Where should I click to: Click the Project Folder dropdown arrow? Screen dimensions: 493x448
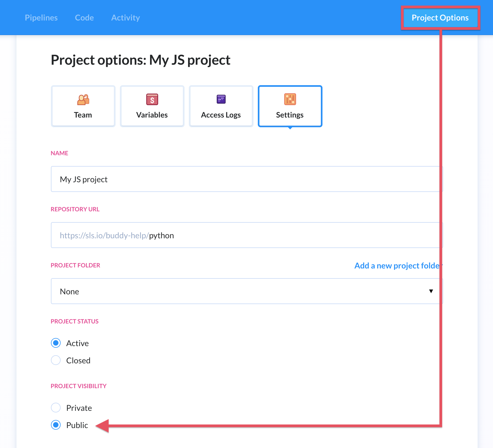[431, 291]
